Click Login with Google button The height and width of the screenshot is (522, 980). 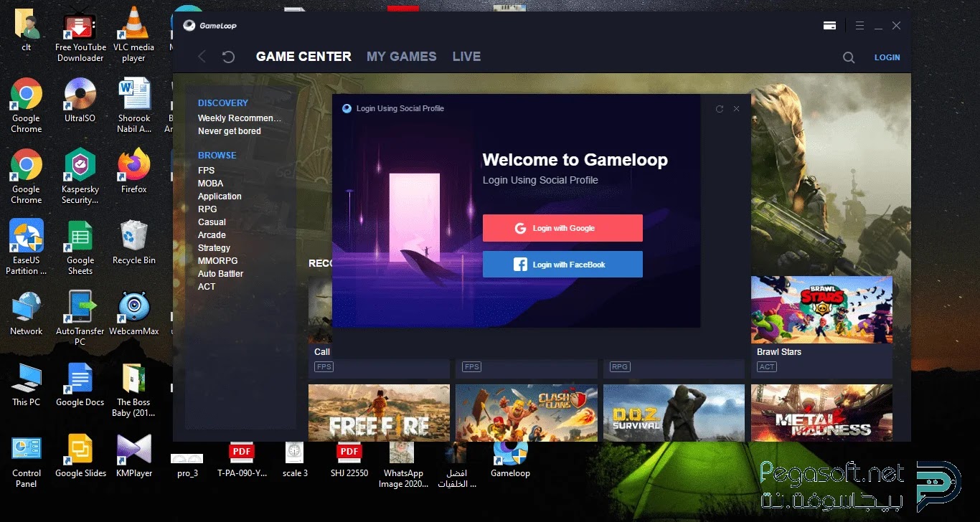[562, 228]
